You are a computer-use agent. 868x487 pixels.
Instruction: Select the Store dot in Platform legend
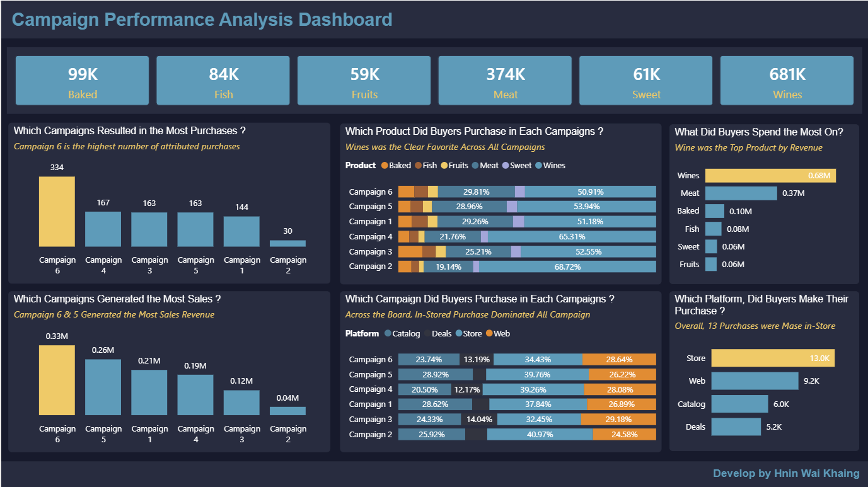coord(459,333)
